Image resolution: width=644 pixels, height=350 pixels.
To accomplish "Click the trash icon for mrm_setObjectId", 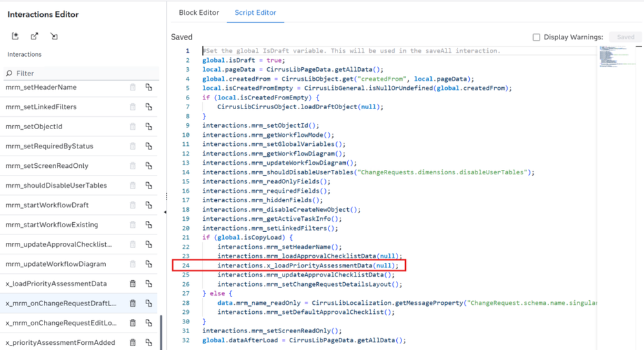I will click(x=133, y=127).
